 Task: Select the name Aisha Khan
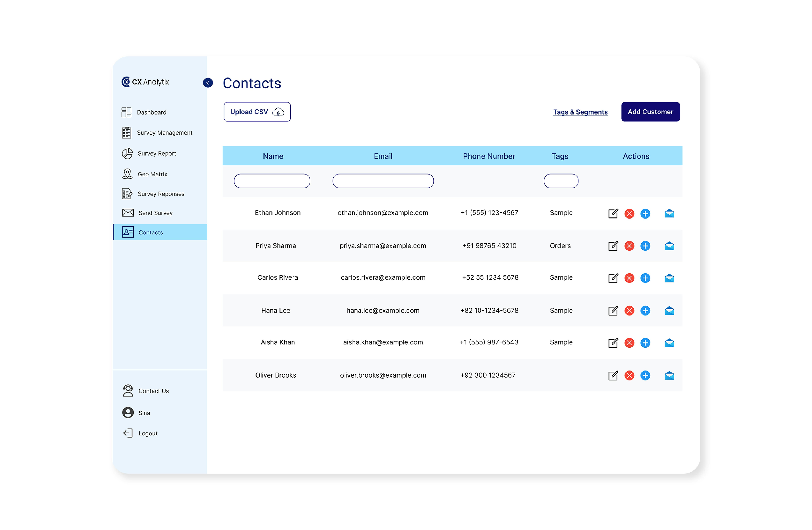click(278, 342)
